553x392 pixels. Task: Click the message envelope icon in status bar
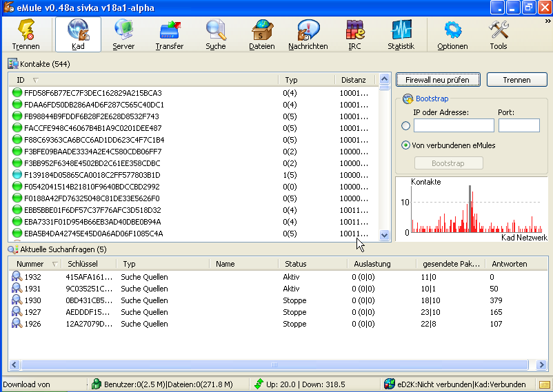[x=545, y=384]
